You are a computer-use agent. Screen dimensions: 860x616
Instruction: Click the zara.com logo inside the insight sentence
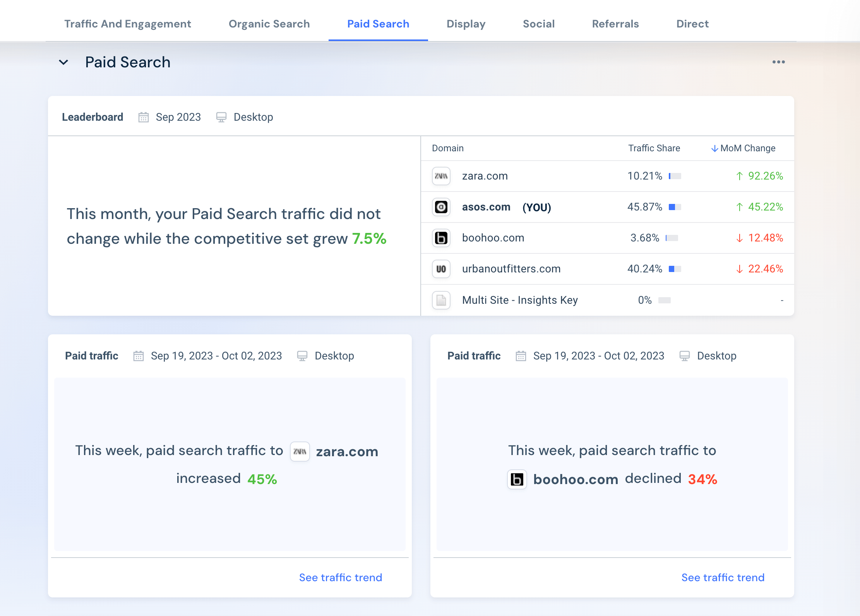[x=300, y=451]
